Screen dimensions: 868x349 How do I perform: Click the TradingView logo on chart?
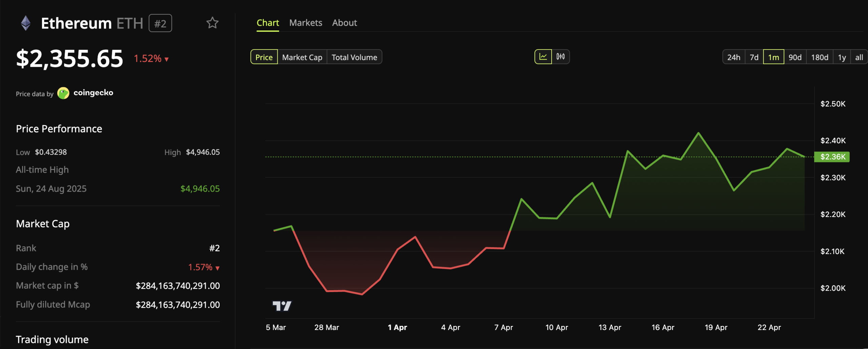click(x=282, y=306)
